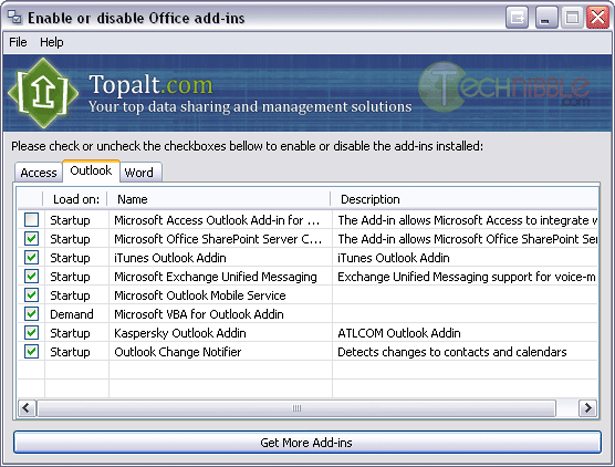This screenshot has height=467, width=615.
Task: Uncheck Outlook Change Notifier add-in
Action: [31, 351]
